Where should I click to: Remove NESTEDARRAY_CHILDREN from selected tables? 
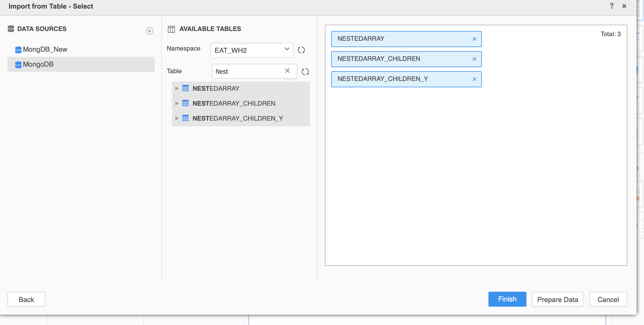[474, 59]
